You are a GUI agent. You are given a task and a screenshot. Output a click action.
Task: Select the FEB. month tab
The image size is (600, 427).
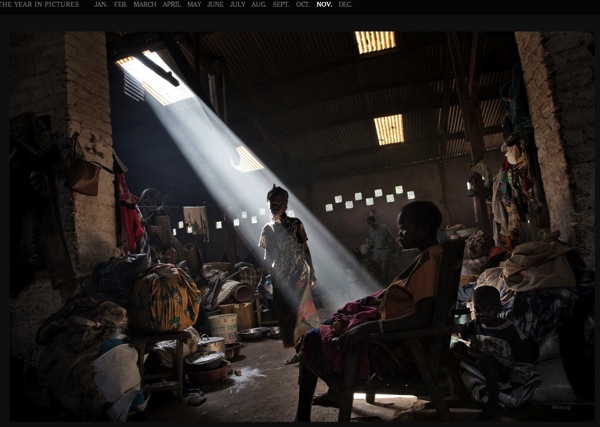120,5
